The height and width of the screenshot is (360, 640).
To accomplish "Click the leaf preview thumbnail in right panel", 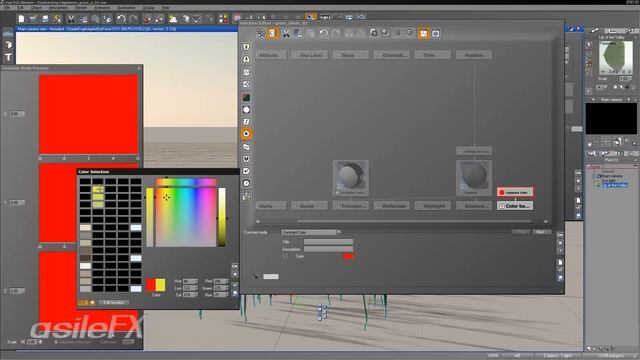I will coord(615,57).
